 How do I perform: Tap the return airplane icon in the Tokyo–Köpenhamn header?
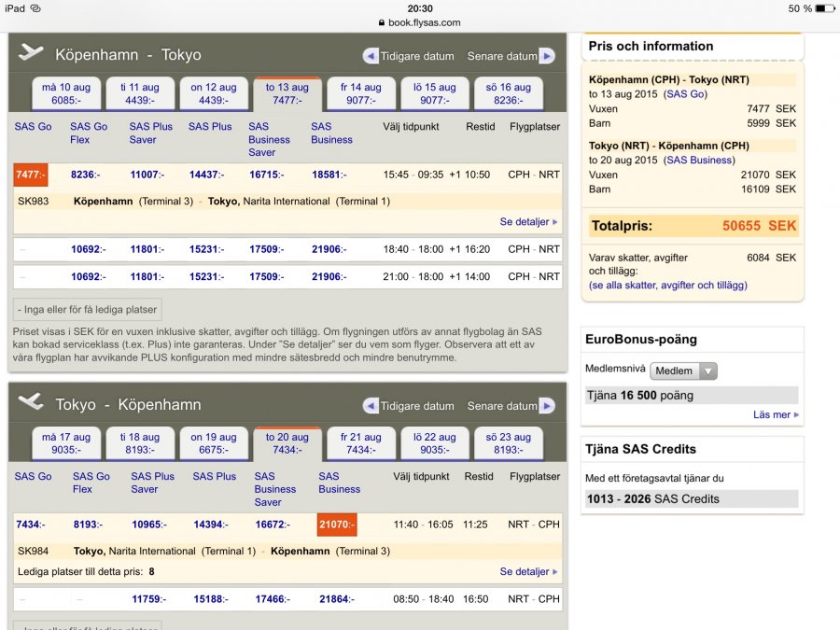click(31, 402)
